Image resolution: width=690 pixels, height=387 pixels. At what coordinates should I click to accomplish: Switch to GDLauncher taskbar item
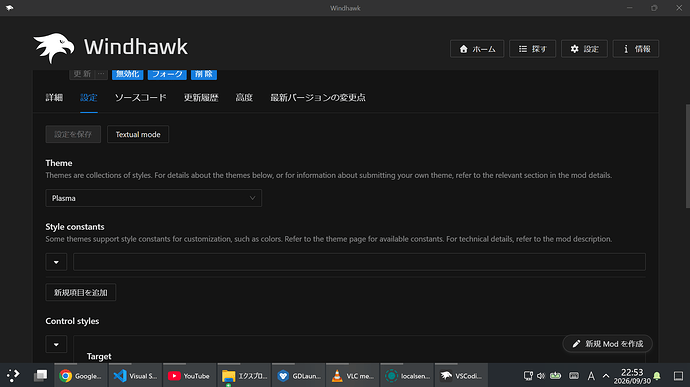tap(298, 376)
